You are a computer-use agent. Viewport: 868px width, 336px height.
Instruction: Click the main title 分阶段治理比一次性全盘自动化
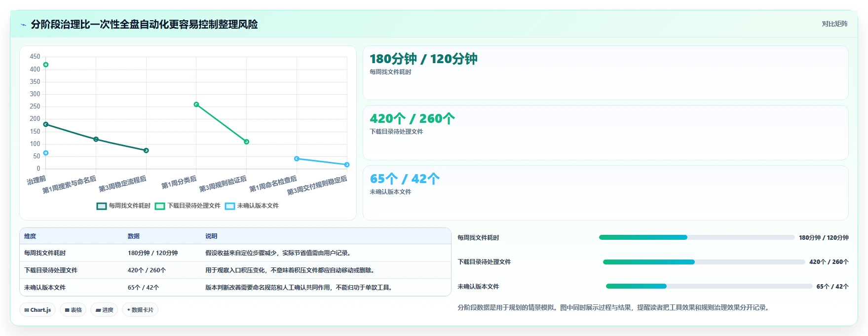(144, 25)
